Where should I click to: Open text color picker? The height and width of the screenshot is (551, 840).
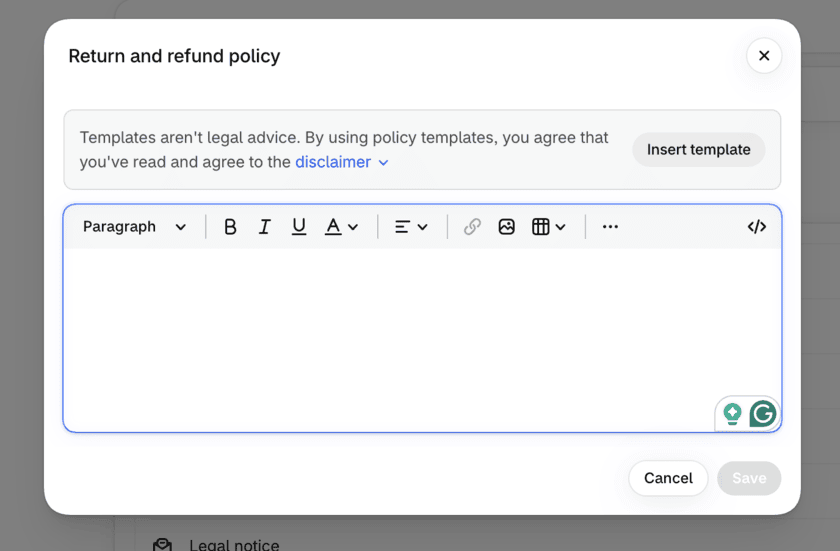coord(341,227)
